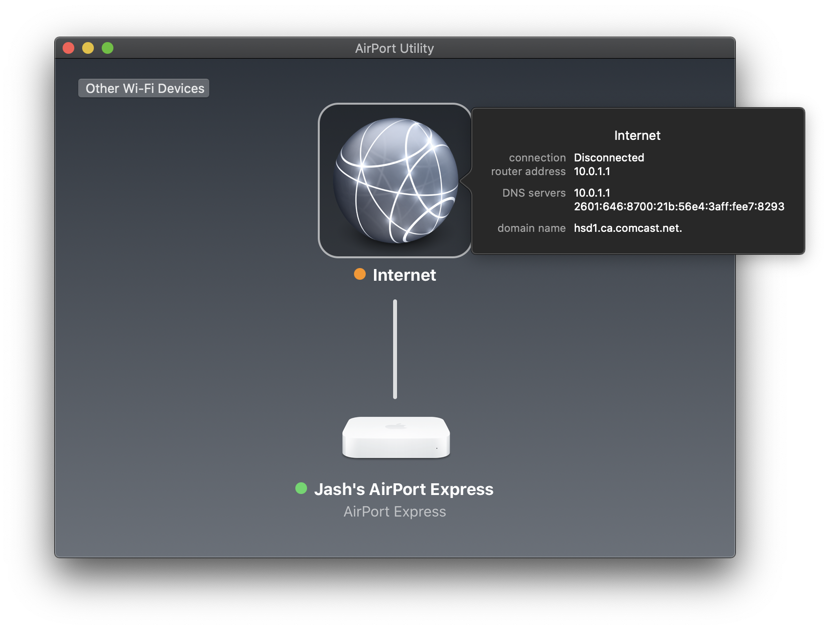Click the DNS servers field label
Screen dimensions: 840x630
click(533, 193)
